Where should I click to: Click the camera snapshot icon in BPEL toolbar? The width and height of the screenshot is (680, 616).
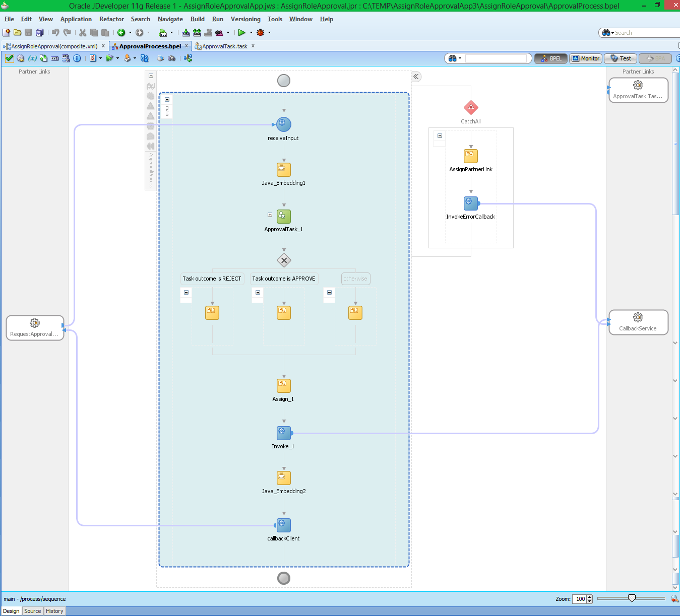172,58
